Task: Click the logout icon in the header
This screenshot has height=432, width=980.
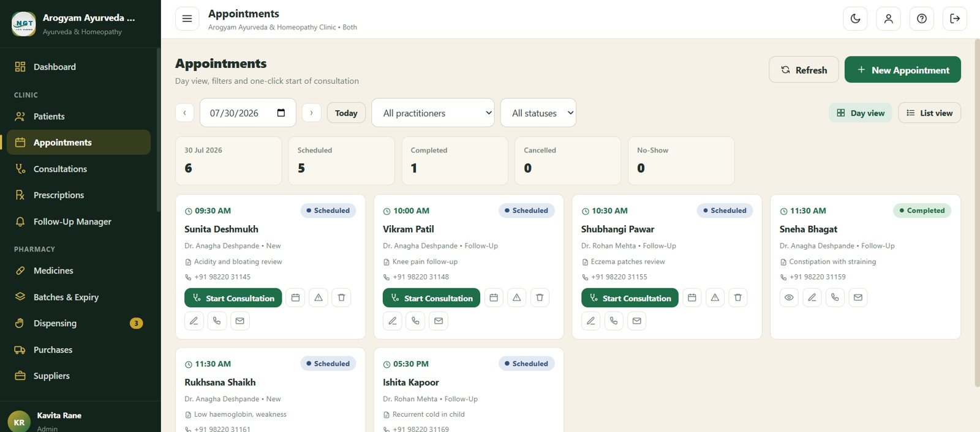Action: pyautogui.click(x=955, y=18)
